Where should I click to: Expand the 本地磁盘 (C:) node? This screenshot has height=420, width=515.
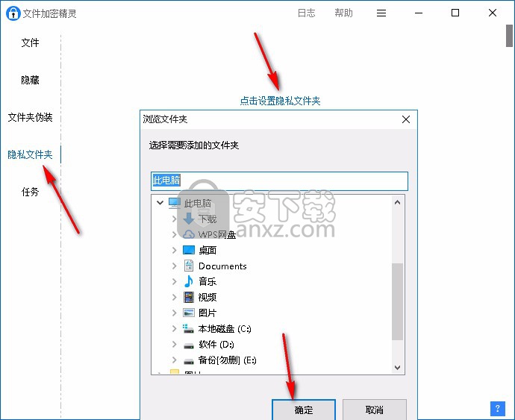click(175, 328)
